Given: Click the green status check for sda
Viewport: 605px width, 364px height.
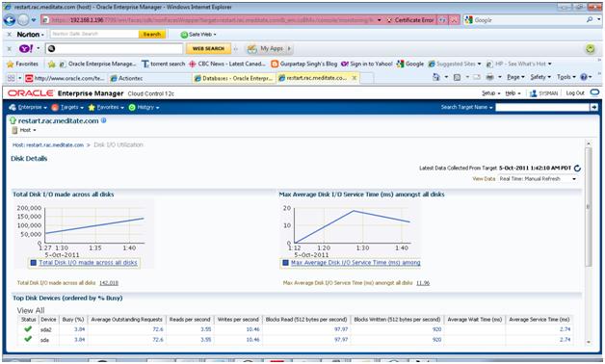Looking at the screenshot, I should click(28, 339).
